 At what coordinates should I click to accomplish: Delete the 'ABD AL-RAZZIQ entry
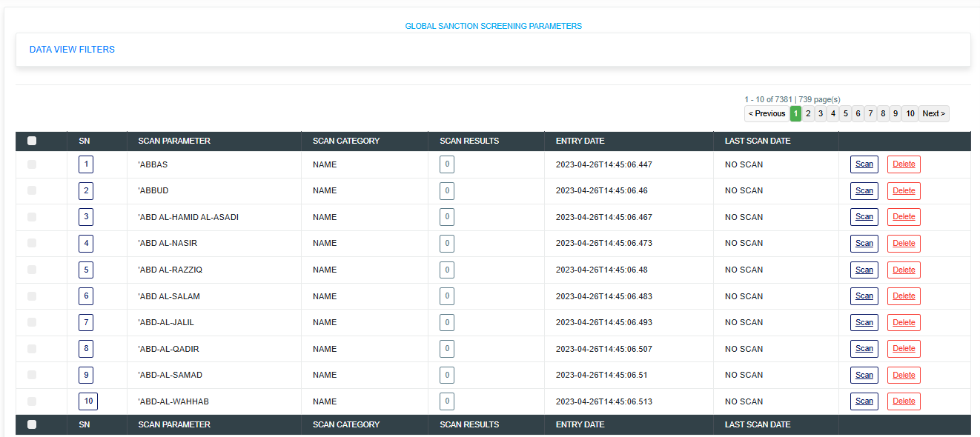coord(904,270)
